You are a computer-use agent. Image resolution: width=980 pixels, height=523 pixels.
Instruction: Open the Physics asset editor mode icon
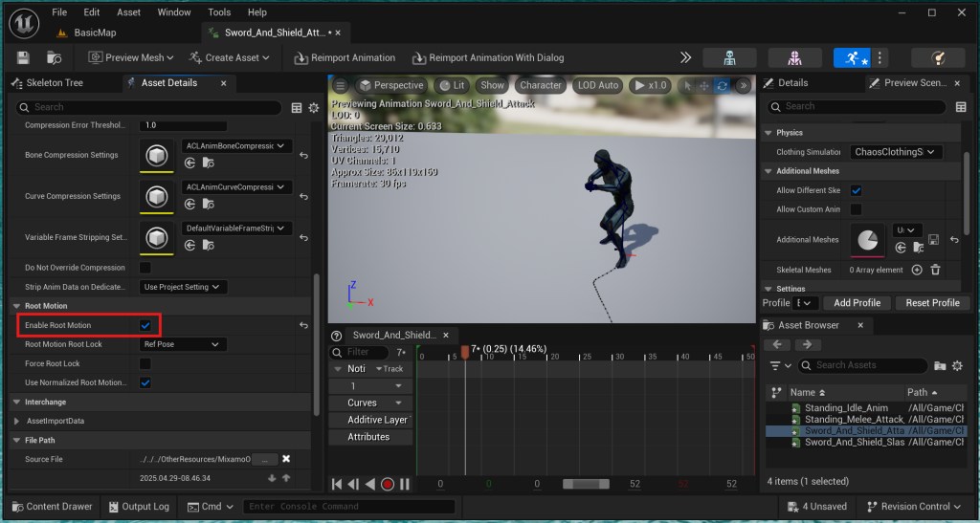pyautogui.click(x=938, y=58)
